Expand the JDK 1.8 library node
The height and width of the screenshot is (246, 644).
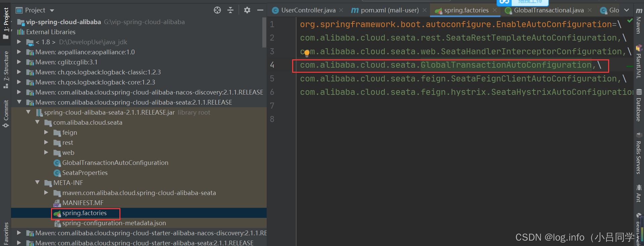pyautogui.click(x=19, y=42)
